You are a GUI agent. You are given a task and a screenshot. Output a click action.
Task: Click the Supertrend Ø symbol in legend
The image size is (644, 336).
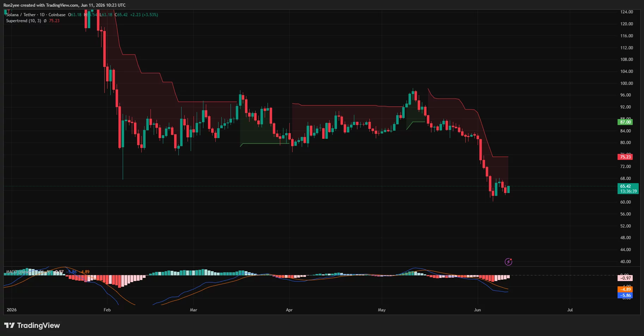(45, 21)
